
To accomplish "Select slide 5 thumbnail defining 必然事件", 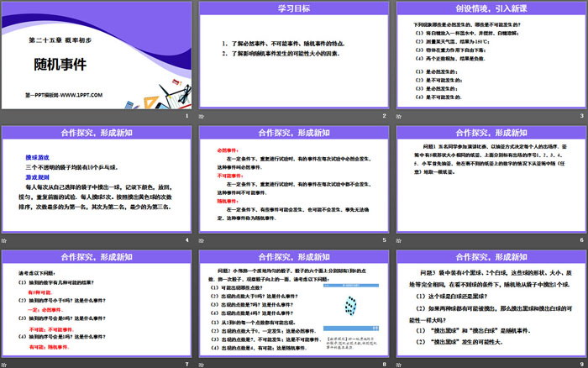I will point(294,179).
